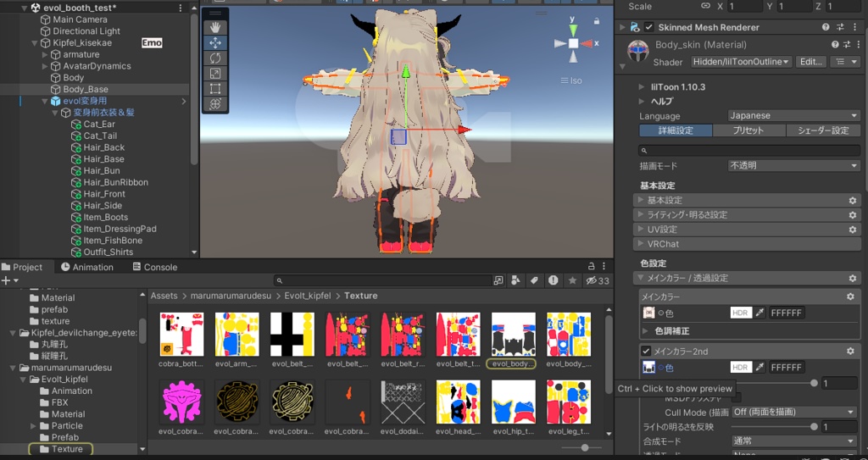Expand the ヘルプ foldout
Image resolution: width=868 pixels, height=460 pixels.
coord(642,102)
